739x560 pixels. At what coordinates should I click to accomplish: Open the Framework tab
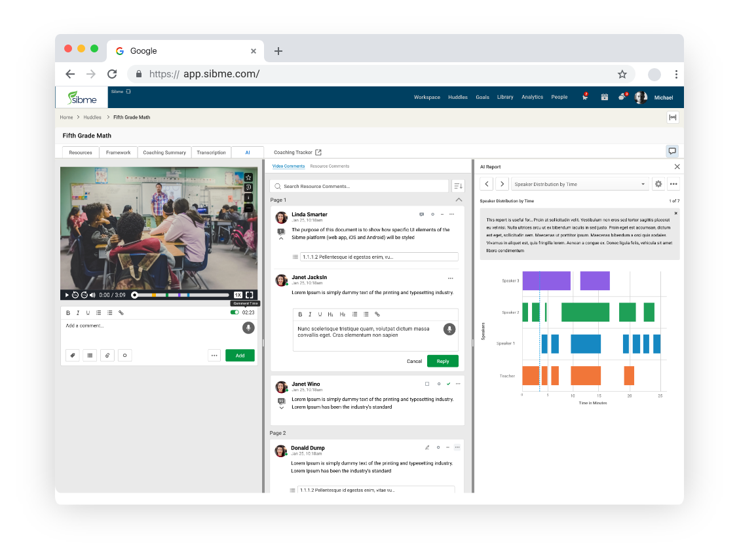click(x=119, y=153)
